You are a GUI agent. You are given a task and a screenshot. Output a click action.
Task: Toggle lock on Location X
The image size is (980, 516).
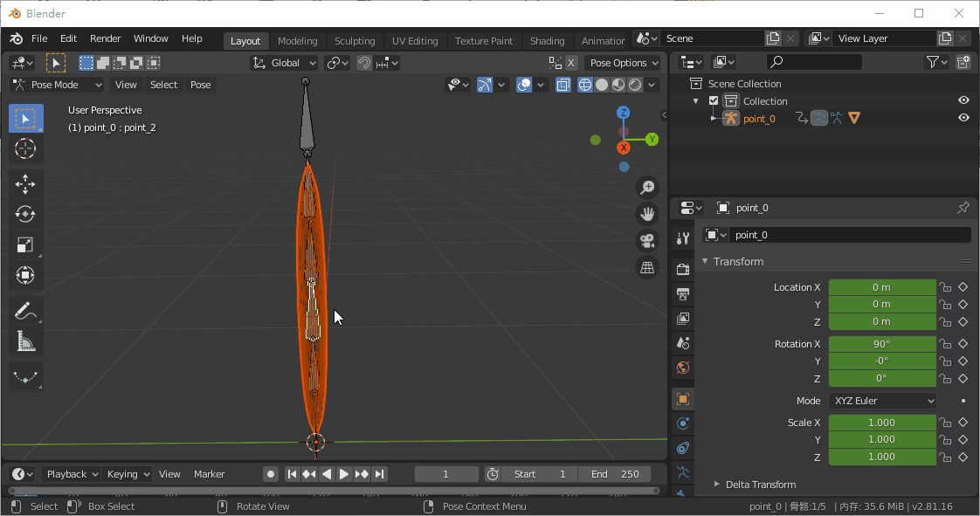click(x=946, y=287)
